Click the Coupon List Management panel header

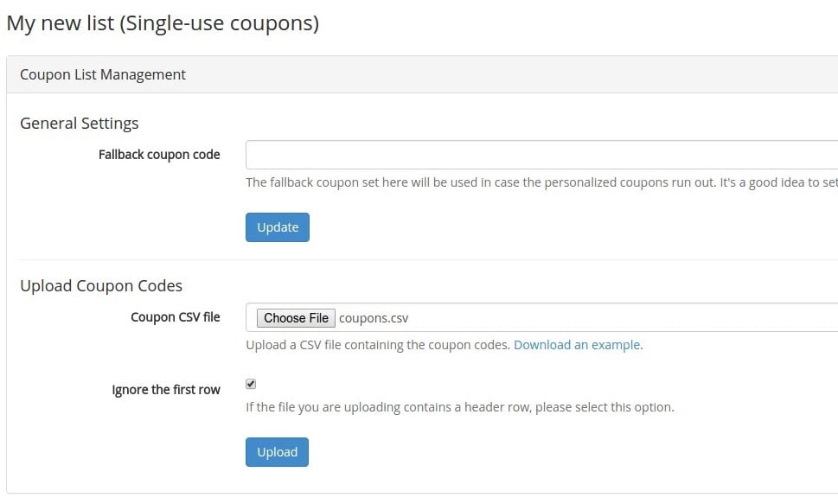pyautogui.click(x=103, y=74)
